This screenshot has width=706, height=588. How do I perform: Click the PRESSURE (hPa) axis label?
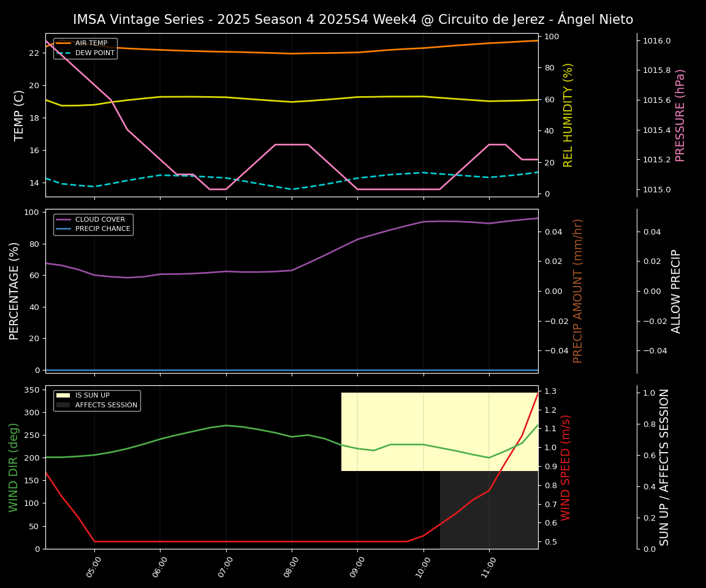680,115
